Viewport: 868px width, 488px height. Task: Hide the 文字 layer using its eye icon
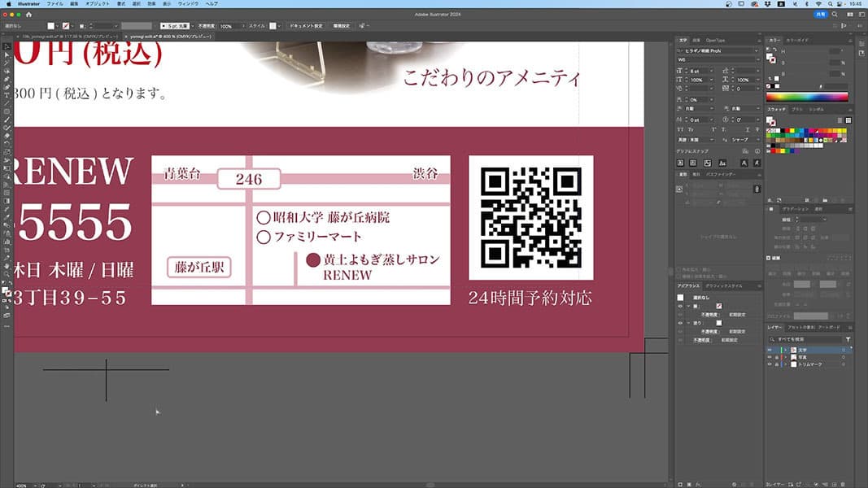(x=770, y=350)
